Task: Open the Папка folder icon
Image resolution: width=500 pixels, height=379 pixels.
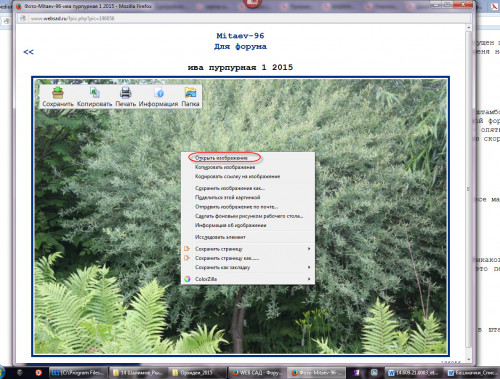Action: (190, 92)
